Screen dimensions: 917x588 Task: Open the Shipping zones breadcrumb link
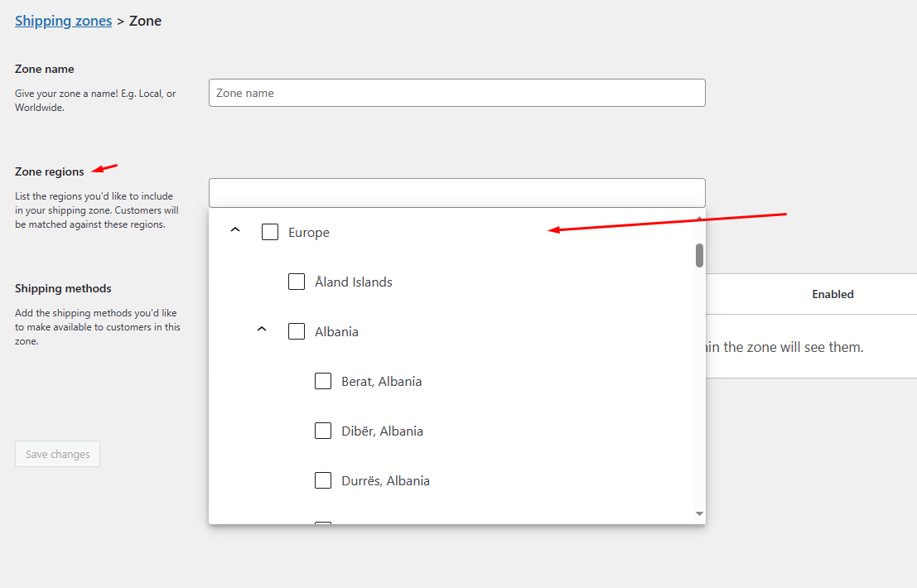click(x=63, y=21)
